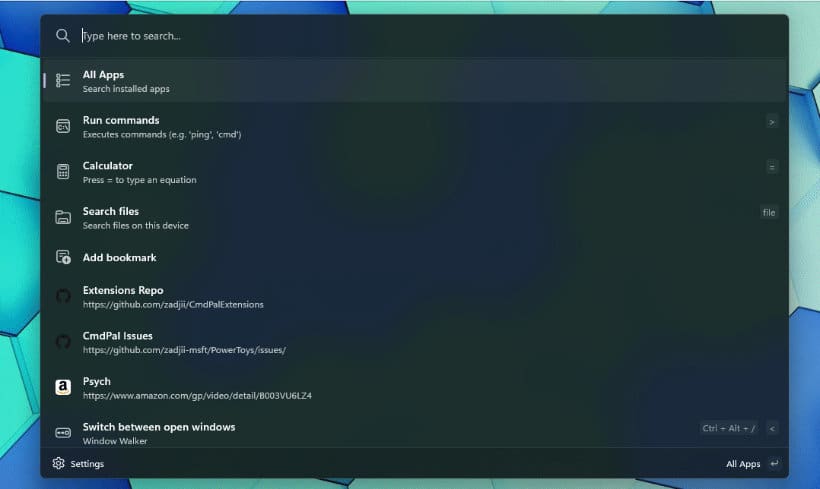Click the GitHub icon beside CmdPal Issues
Screen dimensions: 820x489
point(63,342)
